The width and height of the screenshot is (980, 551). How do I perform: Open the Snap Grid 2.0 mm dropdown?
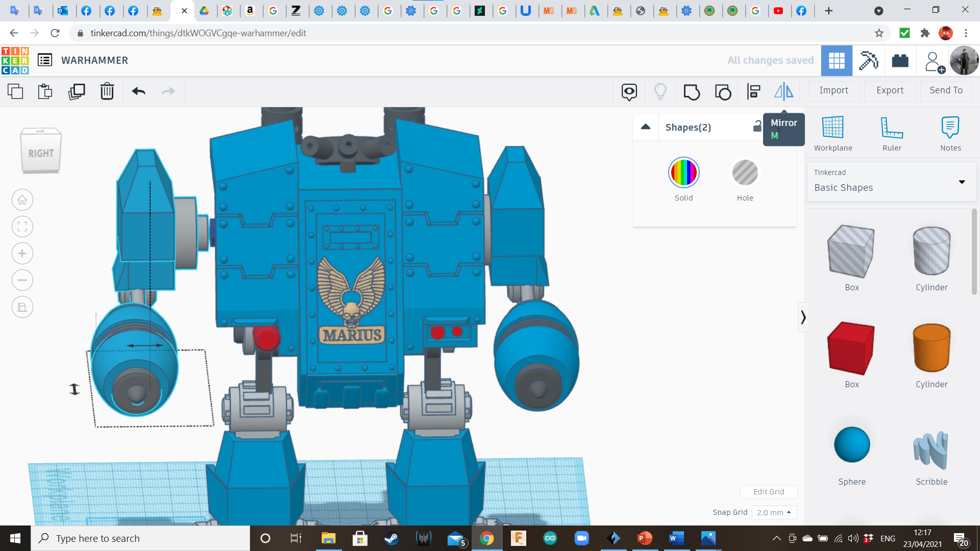coord(774,512)
